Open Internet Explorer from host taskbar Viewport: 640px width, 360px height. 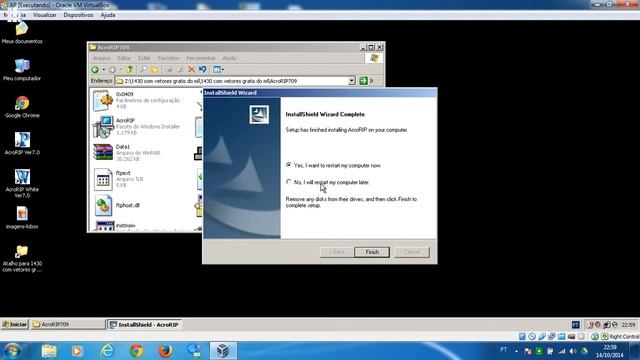click(x=107, y=351)
